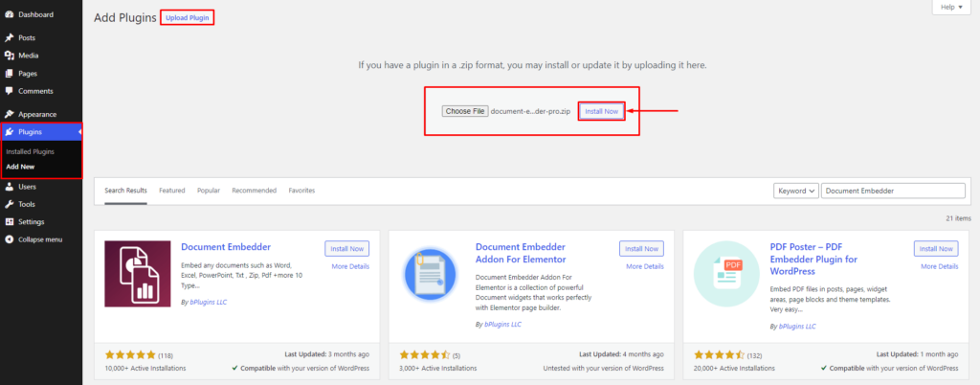Open the Keyword search type dropdown

(795, 191)
